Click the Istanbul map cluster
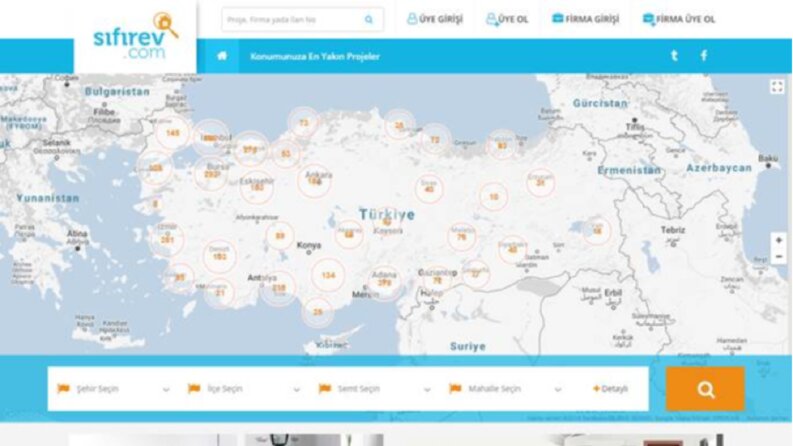 [x=210, y=138]
